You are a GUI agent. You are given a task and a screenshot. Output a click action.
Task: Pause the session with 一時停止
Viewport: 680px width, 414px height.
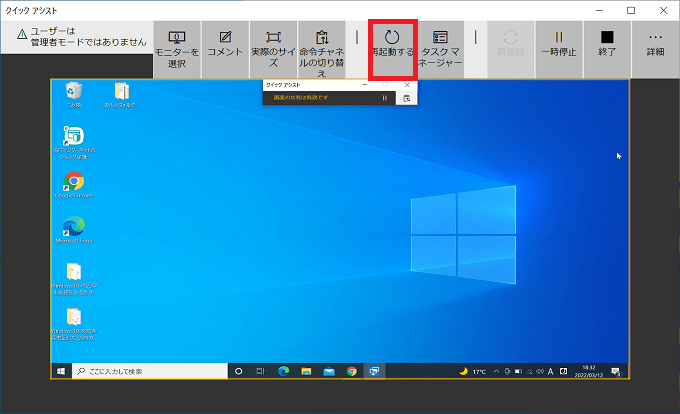tap(559, 49)
